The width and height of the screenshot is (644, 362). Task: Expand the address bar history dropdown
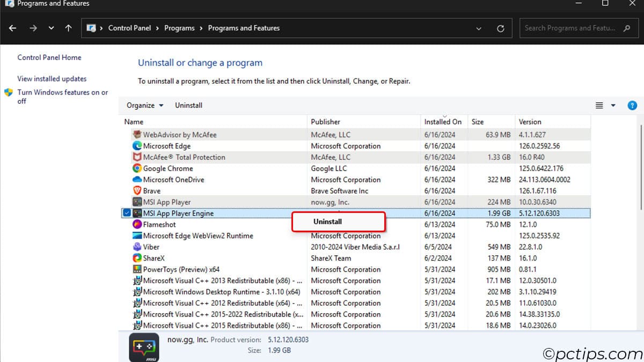coord(478,28)
